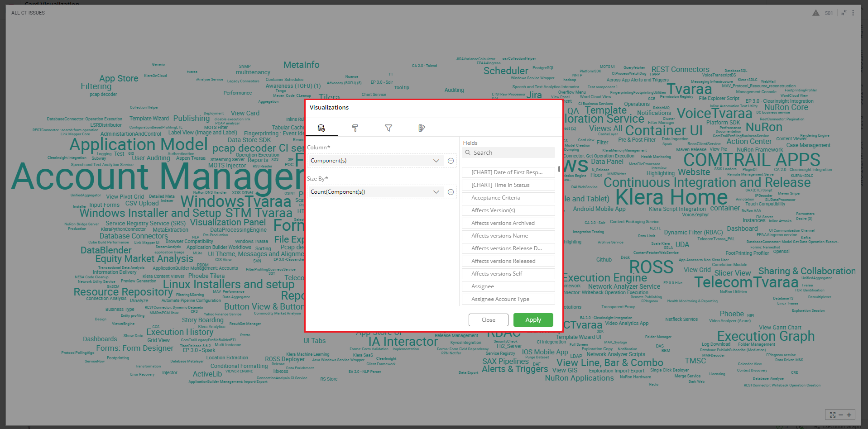Viewport: 868px width, 429px height.
Task: Select the 'Affects versions Name' field
Action: [x=508, y=236]
